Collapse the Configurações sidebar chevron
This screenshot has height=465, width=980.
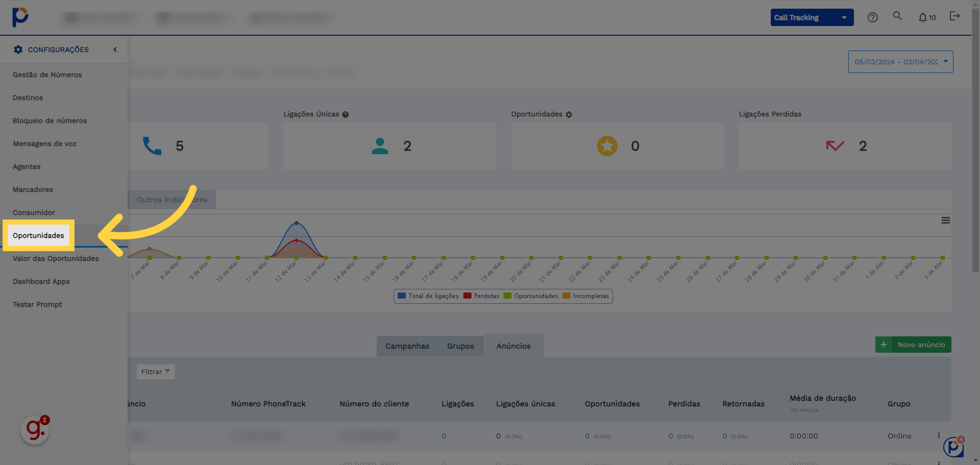[115, 50]
